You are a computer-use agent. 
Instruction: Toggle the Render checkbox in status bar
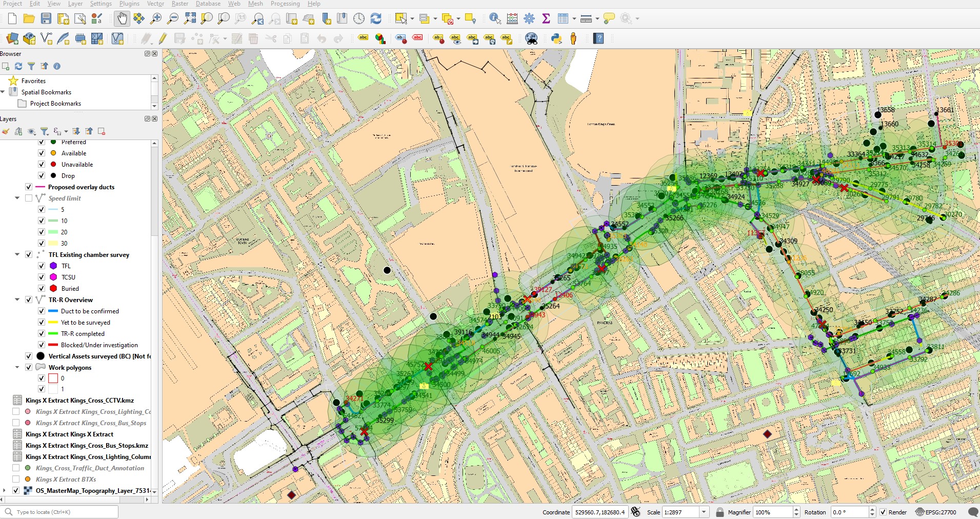pyautogui.click(x=883, y=512)
